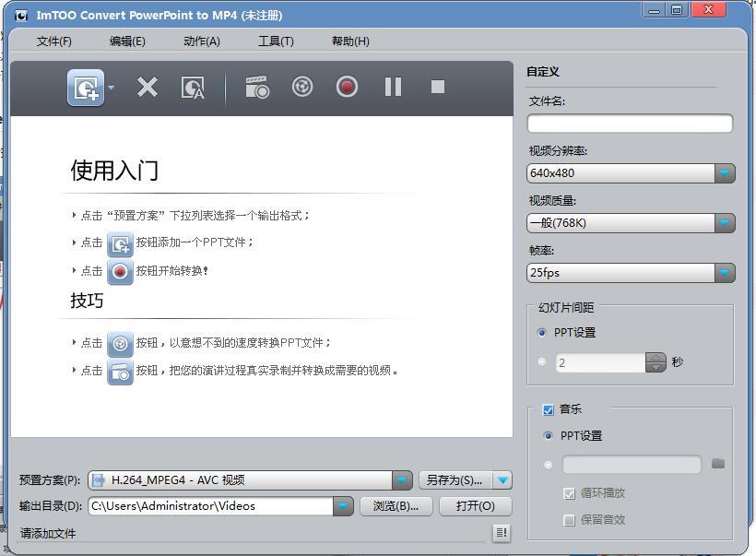Select the custom music file radio button

coord(549,465)
